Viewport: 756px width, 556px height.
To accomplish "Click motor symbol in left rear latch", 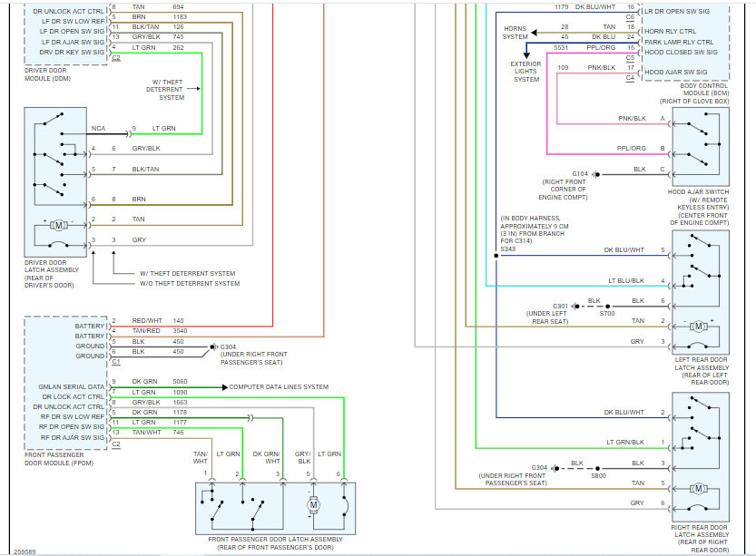I will [698, 327].
